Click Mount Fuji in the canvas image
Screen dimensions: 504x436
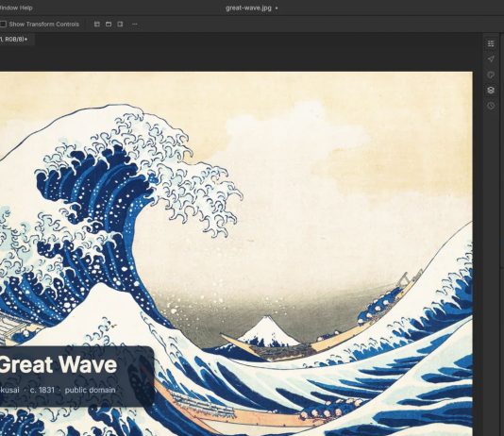(x=268, y=330)
